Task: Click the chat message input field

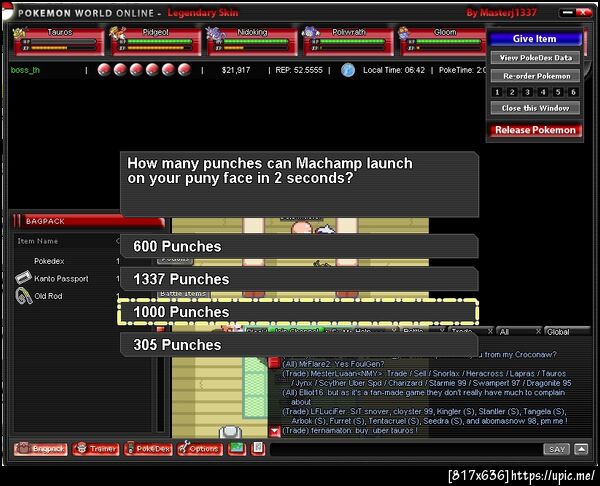Action: tap(406, 449)
